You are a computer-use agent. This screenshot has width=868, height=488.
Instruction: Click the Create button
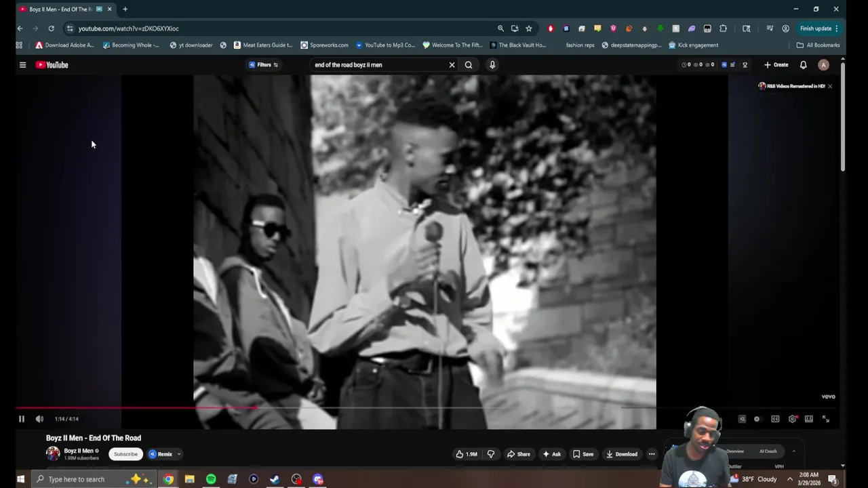pos(776,65)
